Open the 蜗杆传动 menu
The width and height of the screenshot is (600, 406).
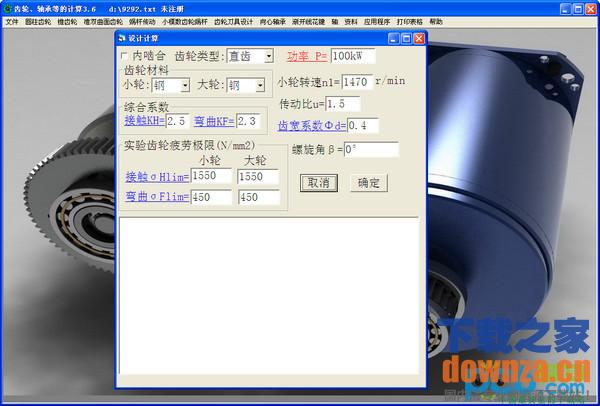pyautogui.click(x=143, y=21)
